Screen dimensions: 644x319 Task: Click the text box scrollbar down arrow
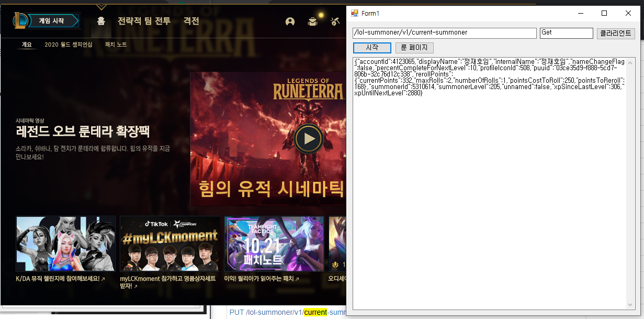[x=630, y=305]
